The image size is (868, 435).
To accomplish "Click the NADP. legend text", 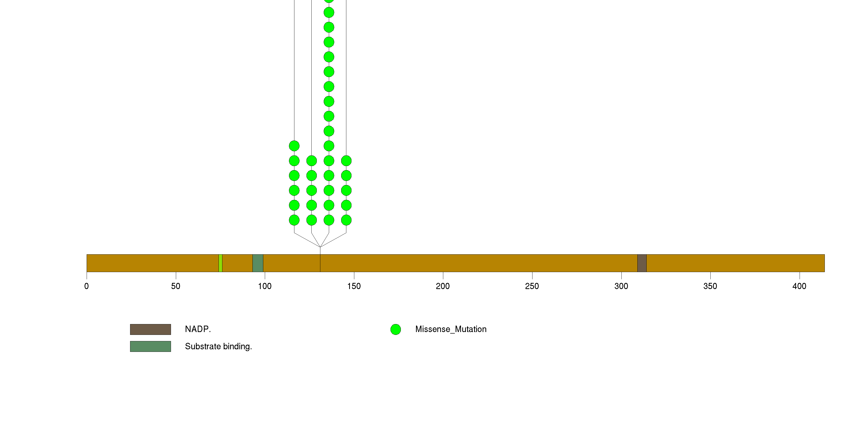I will tap(198, 329).
